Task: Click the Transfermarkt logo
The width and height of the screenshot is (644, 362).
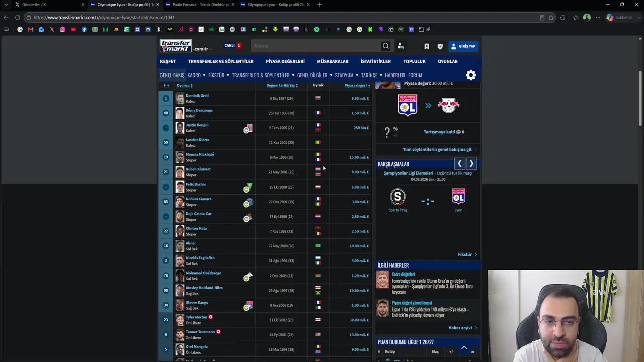Action: point(176,46)
